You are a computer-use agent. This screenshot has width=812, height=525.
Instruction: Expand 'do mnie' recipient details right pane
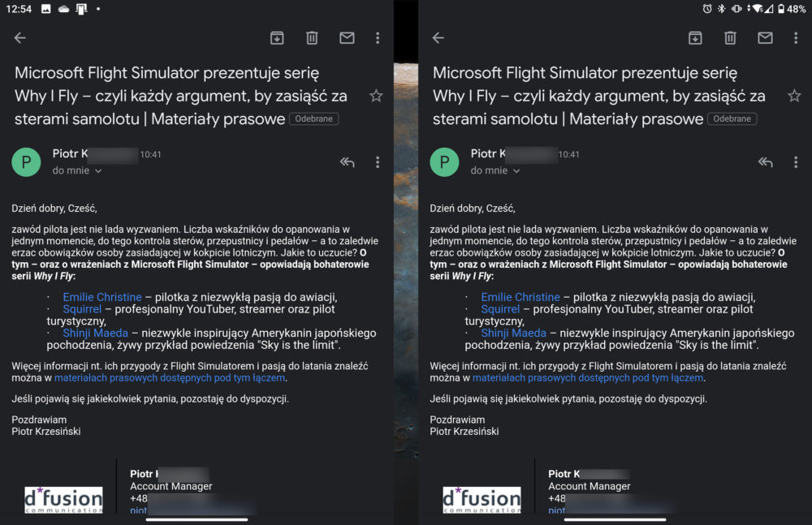[x=495, y=170]
